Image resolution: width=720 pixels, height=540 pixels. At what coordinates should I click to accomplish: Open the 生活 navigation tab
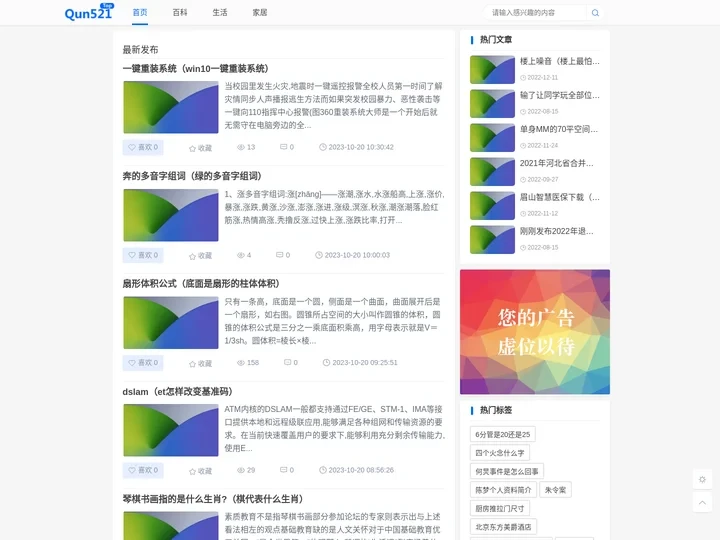219,12
